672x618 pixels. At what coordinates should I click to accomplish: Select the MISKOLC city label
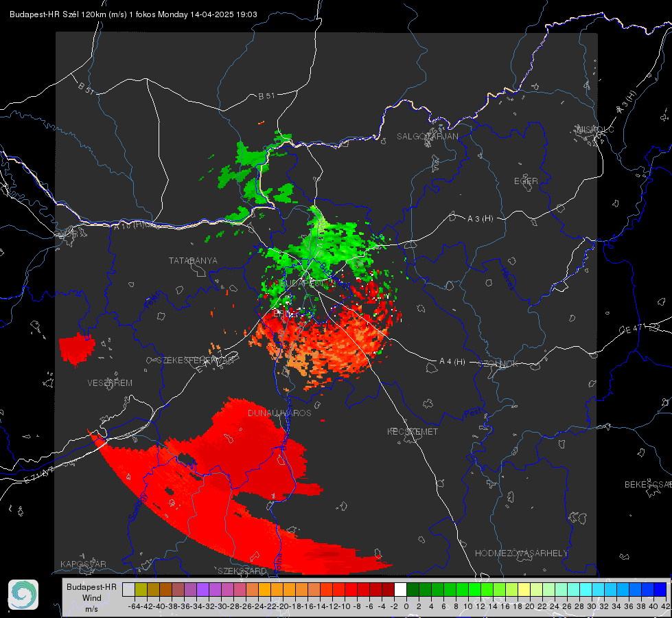(x=595, y=129)
